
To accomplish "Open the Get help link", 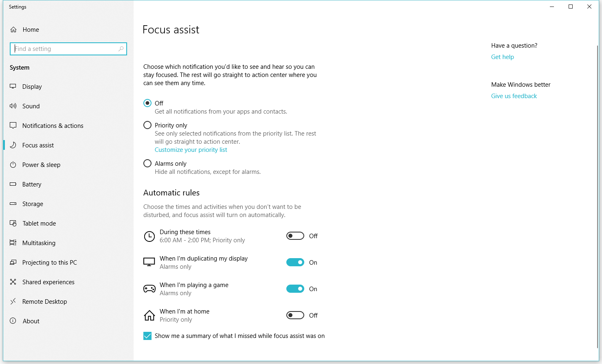I will pyautogui.click(x=502, y=57).
